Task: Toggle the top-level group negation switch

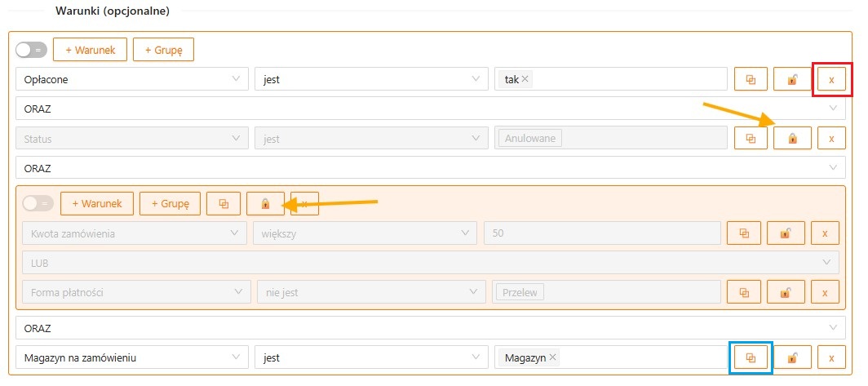Action: point(33,50)
